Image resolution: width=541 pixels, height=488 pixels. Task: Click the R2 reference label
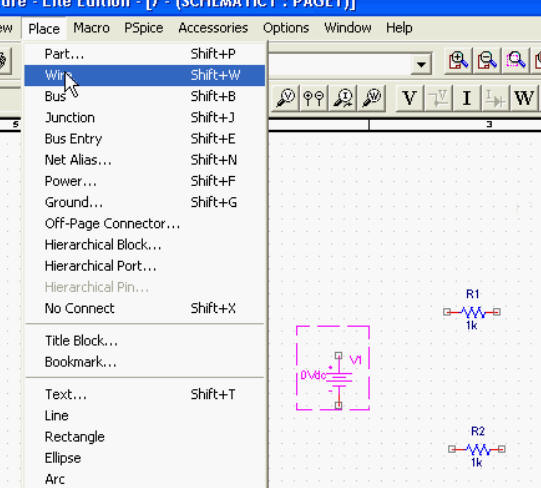(x=478, y=431)
